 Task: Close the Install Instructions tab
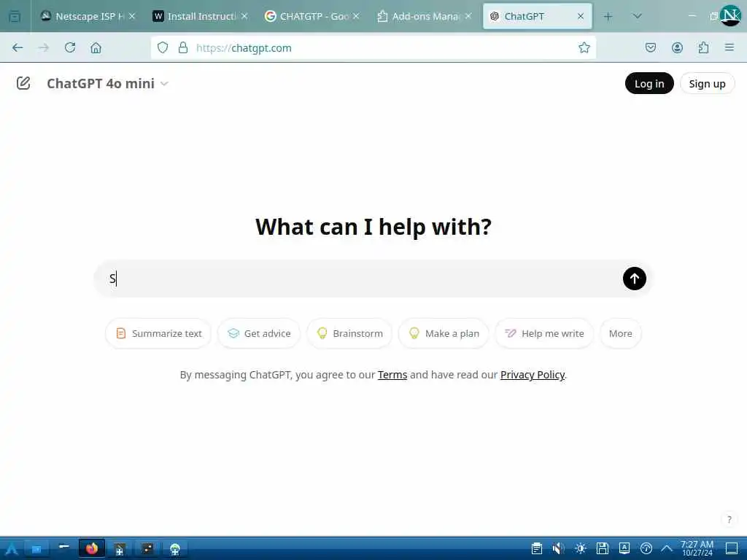point(244,16)
